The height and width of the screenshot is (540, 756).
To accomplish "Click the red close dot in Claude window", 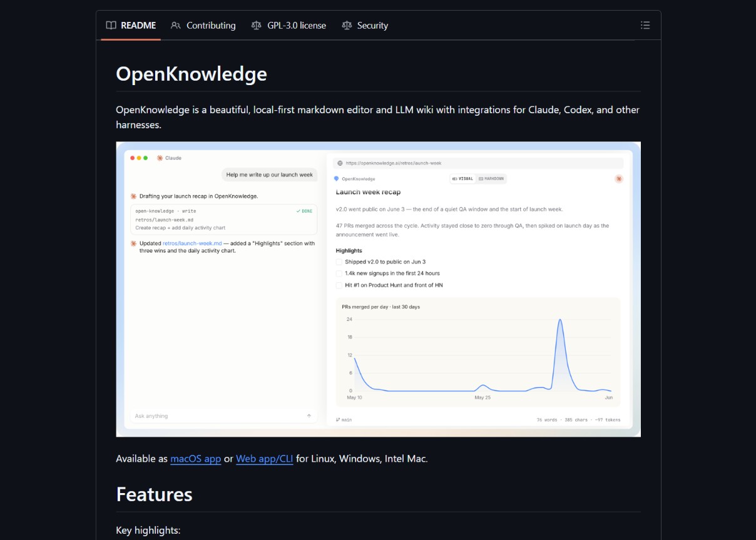I will [x=132, y=158].
